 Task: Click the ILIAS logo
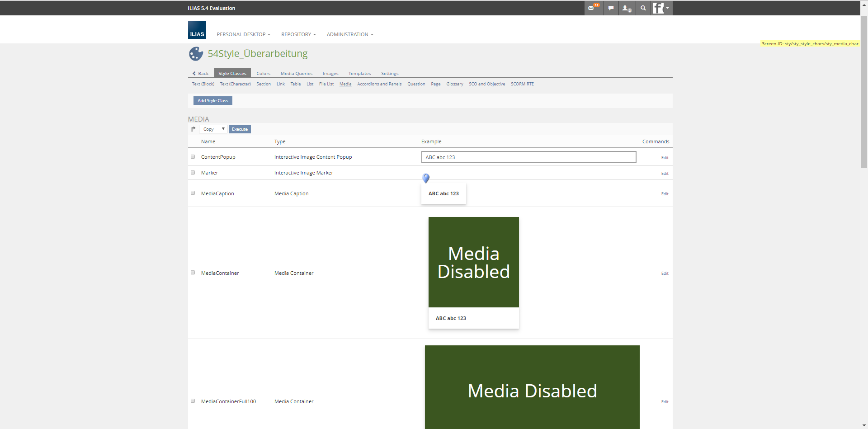[197, 30]
